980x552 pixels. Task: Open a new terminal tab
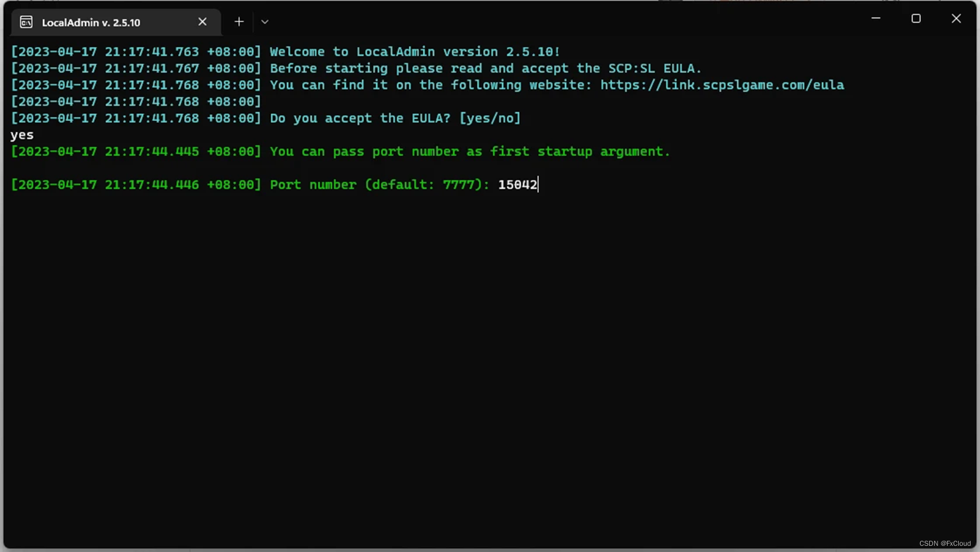tap(239, 22)
